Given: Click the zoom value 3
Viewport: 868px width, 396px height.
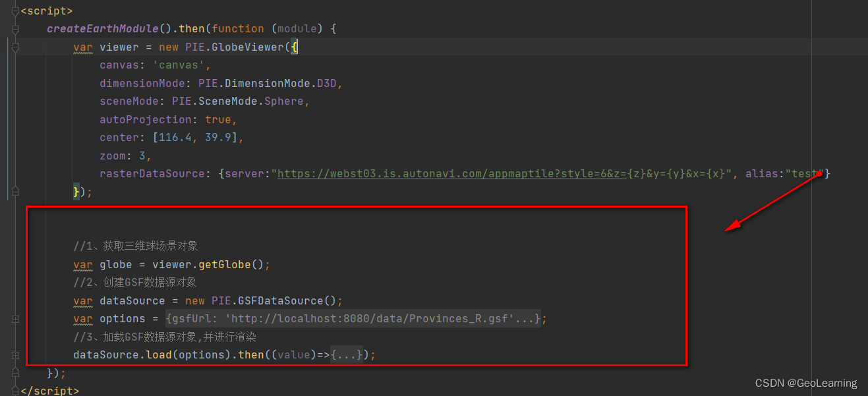Looking at the screenshot, I should coord(142,156).
